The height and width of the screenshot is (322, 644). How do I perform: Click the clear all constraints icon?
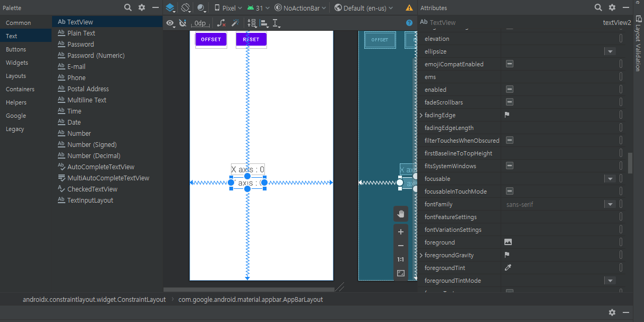pos(222,23)
